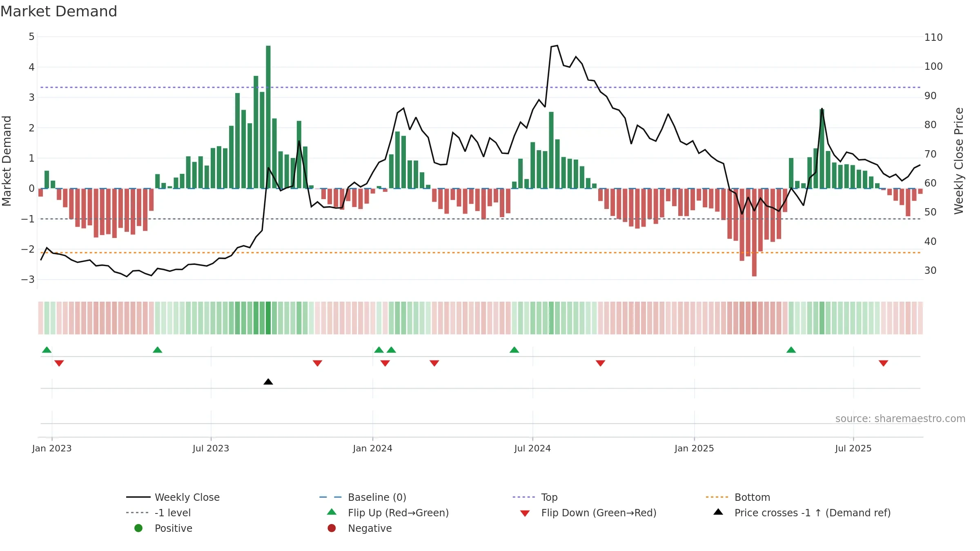Screen dimensions: 980x551
Task: Click the 'source: sharemaestro.com' credit text
Action: (900, 418)
